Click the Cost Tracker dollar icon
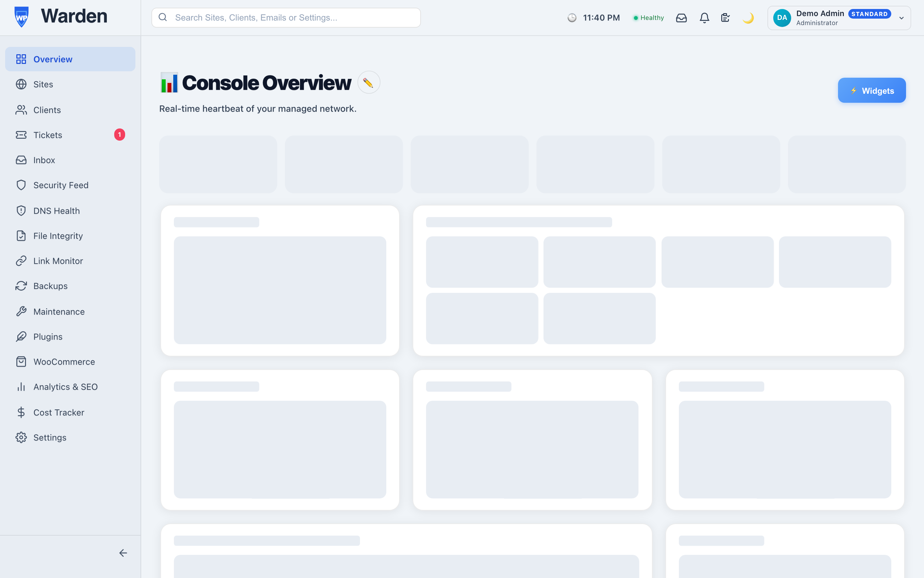Image resolution: width=924 pixels, height=578 pixels. click(x=21, y=413)
